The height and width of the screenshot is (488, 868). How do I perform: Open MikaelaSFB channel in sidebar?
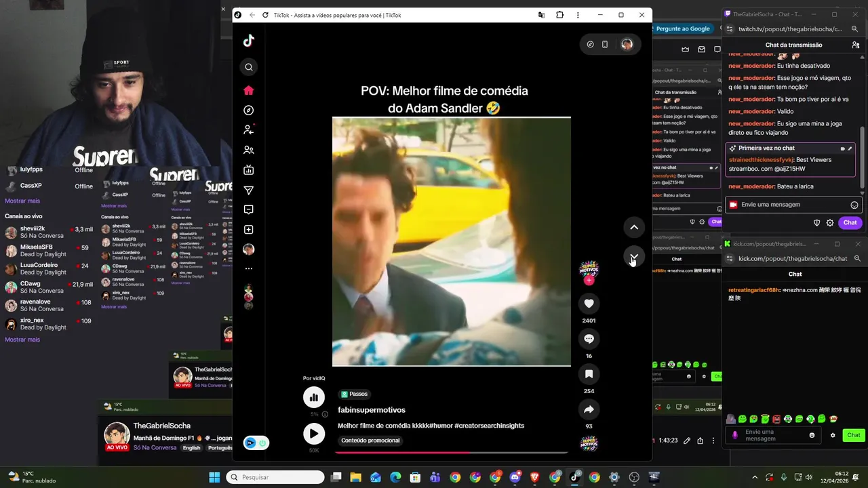pos(49,251)
